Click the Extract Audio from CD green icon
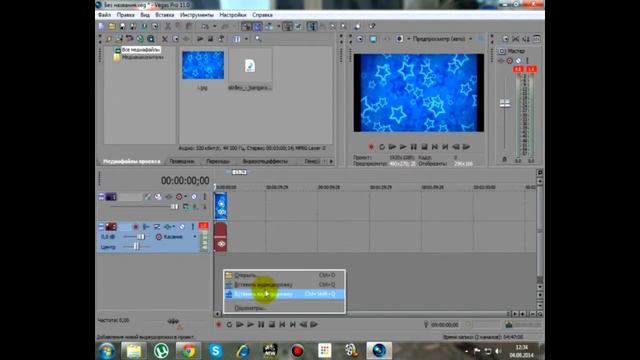640x360 pixels. click(x=140, y=39)
